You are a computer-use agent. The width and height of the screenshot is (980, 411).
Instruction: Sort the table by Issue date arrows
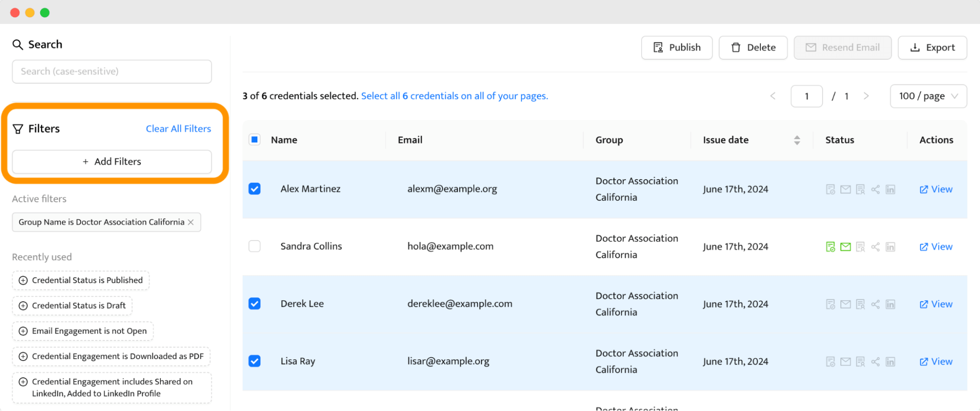coord(797,140)
